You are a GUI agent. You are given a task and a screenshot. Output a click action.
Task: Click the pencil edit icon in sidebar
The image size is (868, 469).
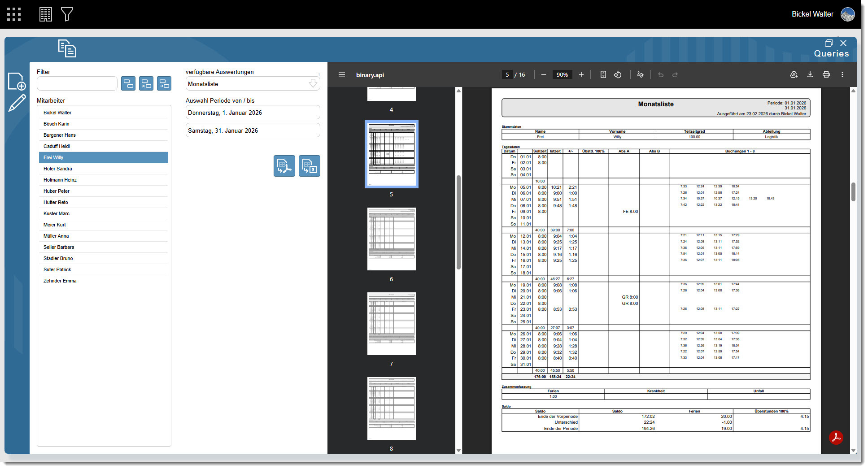click(17, 103)
